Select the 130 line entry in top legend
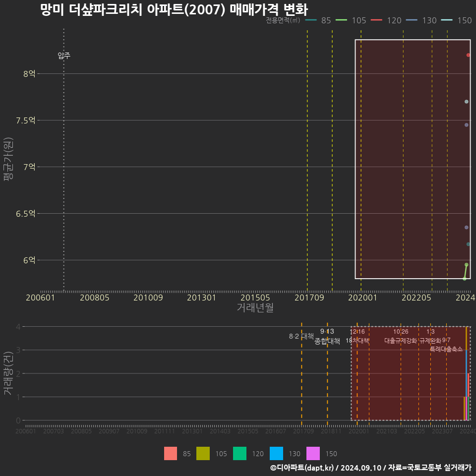 click(x=421, y=20)
